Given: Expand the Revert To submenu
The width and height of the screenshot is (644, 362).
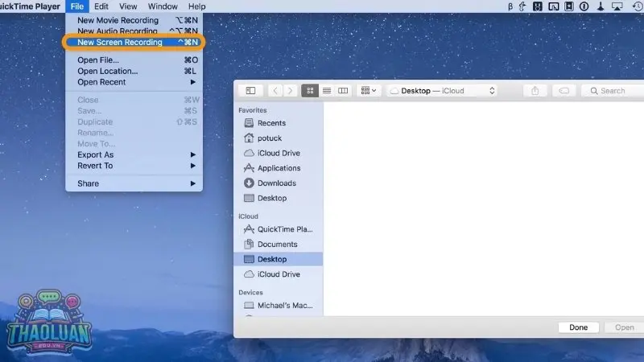Looking at the screenshot, I should click(134, 166).
